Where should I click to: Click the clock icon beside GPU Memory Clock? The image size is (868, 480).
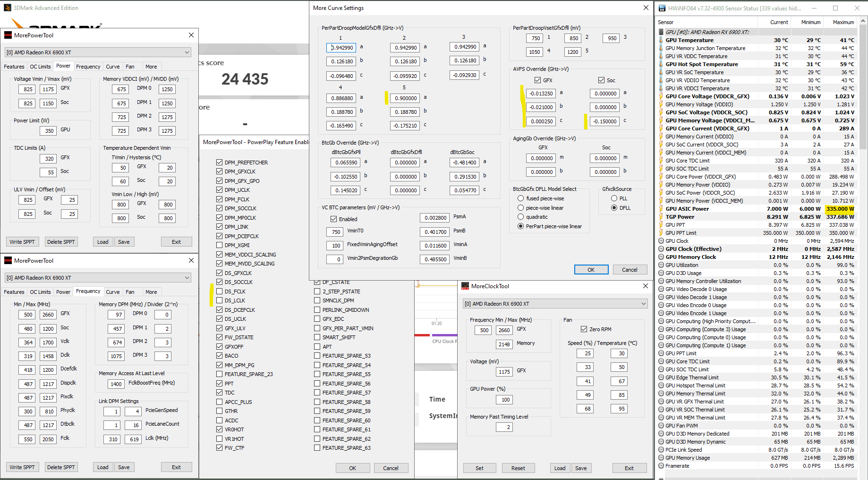(x=661, y=257)
